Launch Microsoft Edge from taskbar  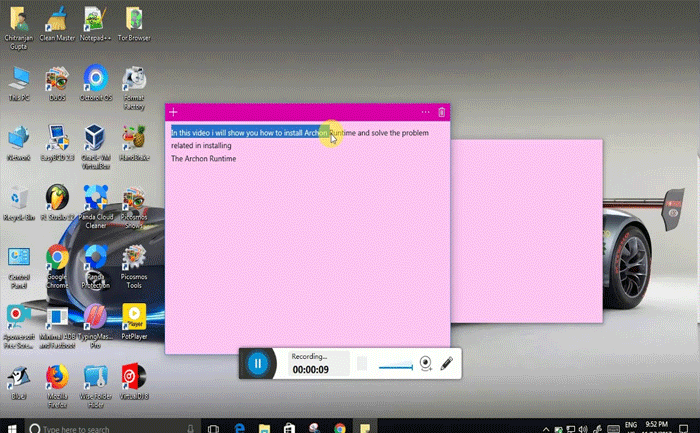pyautogui.click(x=239, y=428)
